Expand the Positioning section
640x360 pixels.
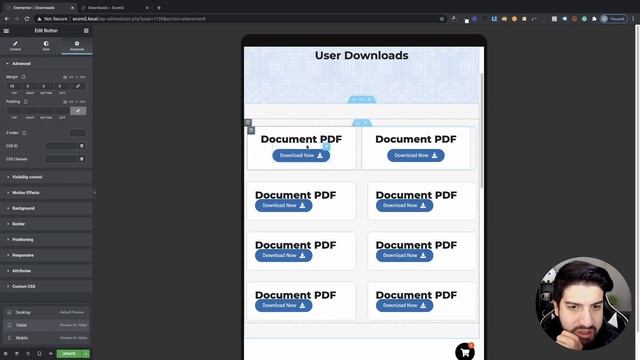46,240
